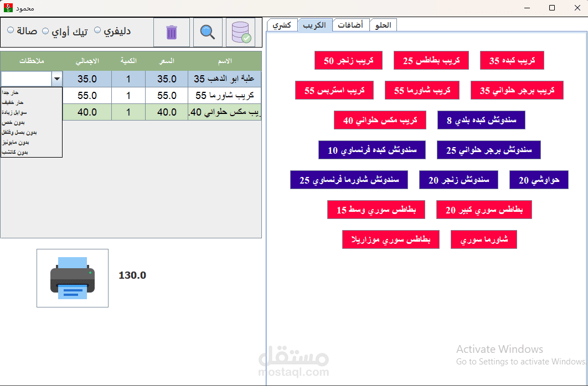Click the trash delete icon
Screen dimensions: 588x386
[x=172, y=33]
